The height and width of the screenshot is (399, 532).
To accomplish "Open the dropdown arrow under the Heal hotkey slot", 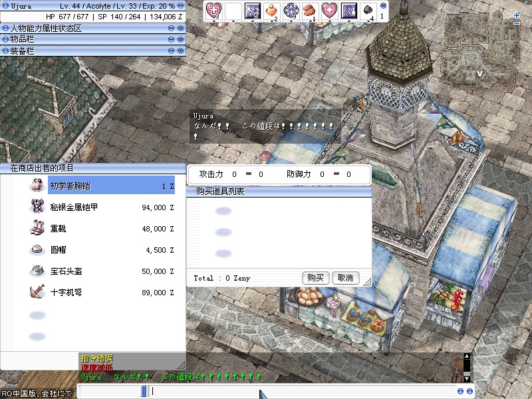I will [213, 21].
